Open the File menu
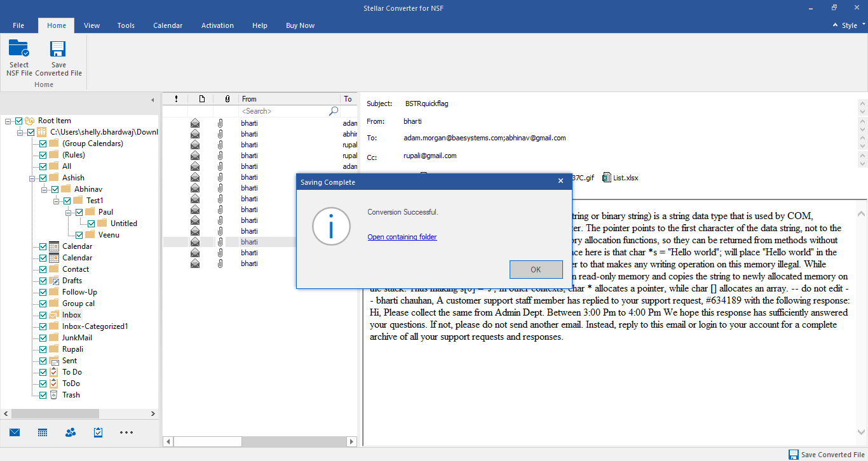The image size is (868, 461). [x=18, y=25]
